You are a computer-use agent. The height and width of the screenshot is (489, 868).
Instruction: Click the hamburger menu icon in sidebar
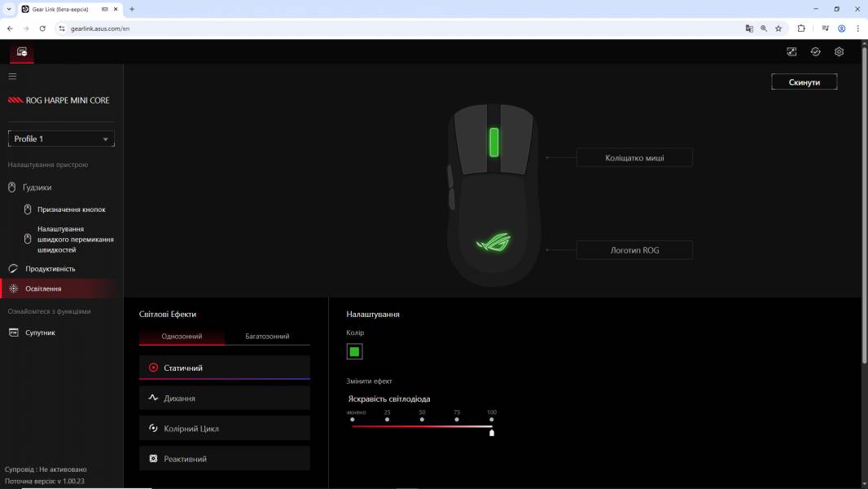(12, 77)
